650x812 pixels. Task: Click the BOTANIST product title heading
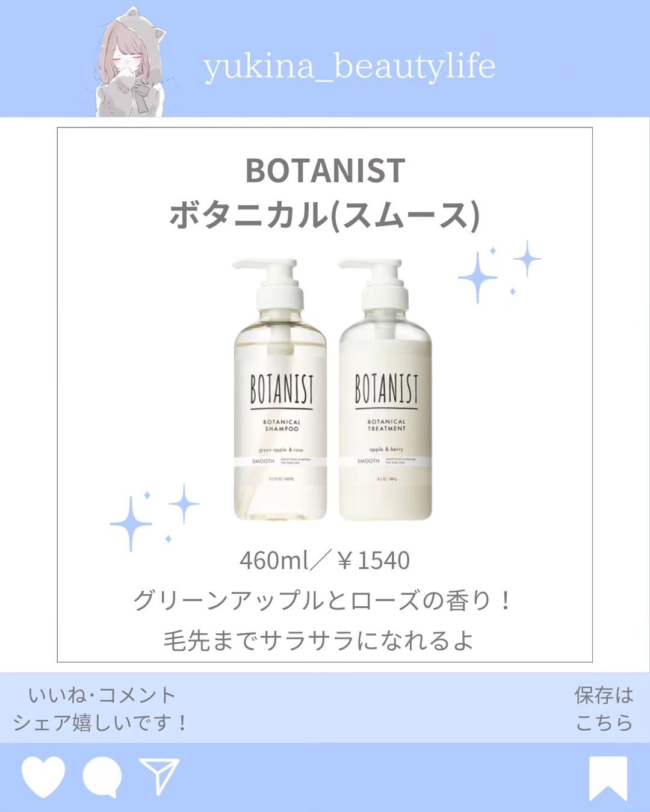[x=325, y=170]
